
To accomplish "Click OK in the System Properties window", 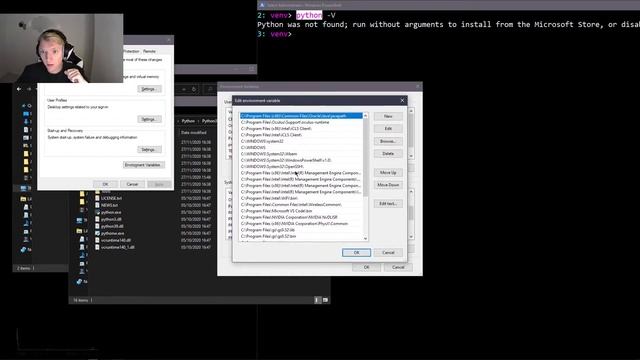I will pyautogui.click(x=105, y=184).
